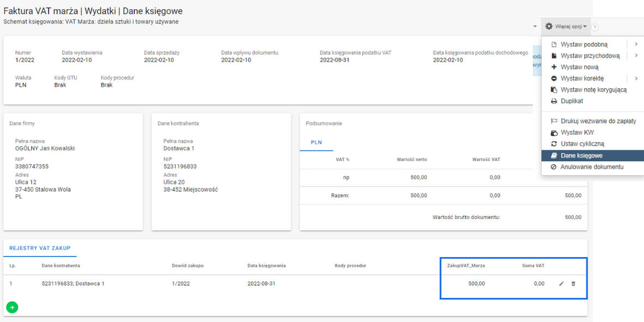Click the gear icon beside Więcej opcji
644x322 pixels.
[x=549, y=26]
